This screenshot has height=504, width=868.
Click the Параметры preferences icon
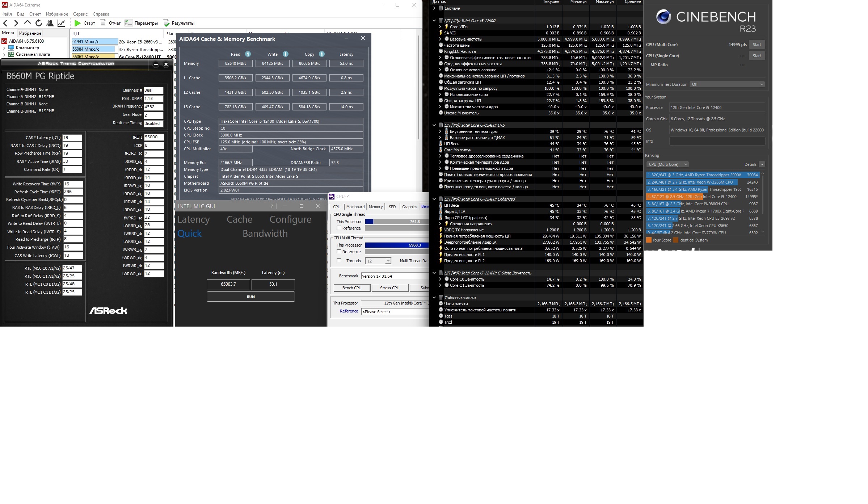(x=128, y=23)
